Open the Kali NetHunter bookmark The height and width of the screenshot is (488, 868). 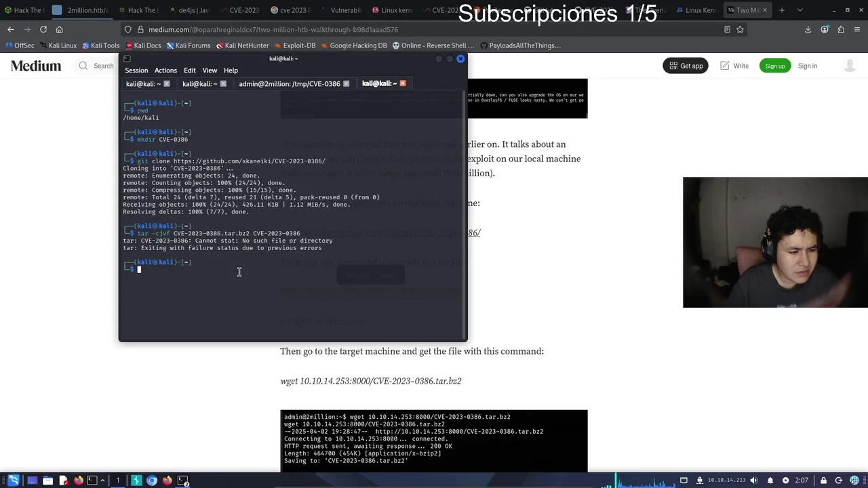pos(242,45)
